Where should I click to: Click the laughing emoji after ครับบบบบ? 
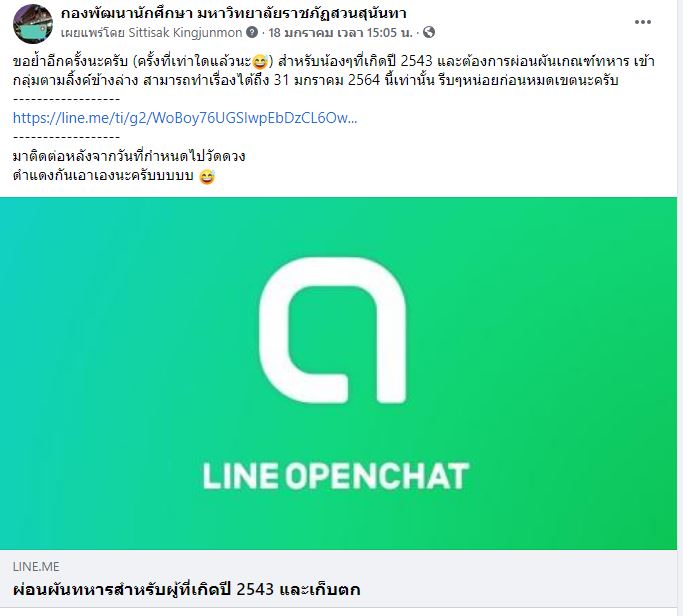[x=206, y=176]
